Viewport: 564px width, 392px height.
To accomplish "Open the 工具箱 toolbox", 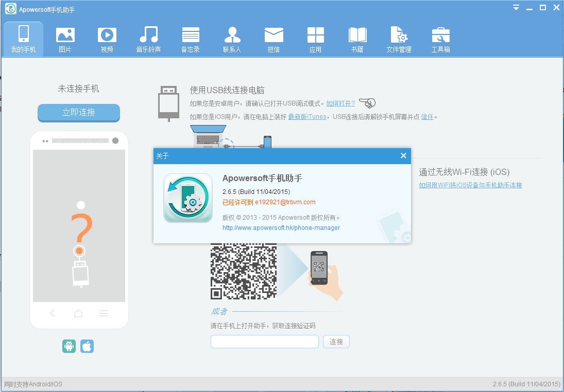I will click(x=440, y=39).
